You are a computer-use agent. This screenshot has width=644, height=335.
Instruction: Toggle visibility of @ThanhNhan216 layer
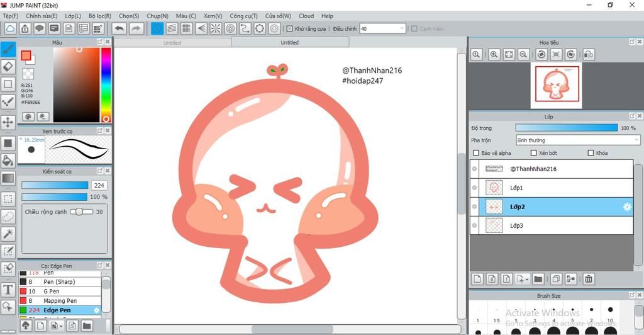475,169
